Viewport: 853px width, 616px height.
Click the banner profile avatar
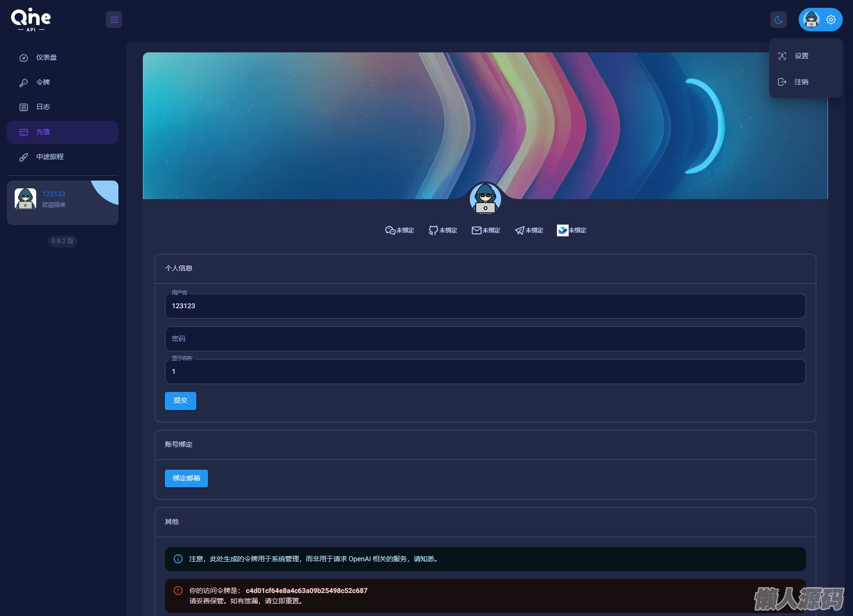(485, 199)
